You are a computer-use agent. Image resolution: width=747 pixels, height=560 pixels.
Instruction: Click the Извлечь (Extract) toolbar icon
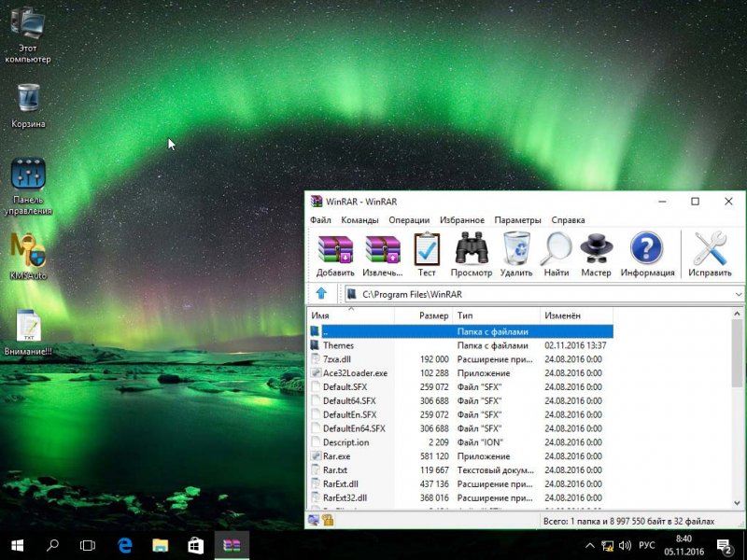(x=383, y=254)
